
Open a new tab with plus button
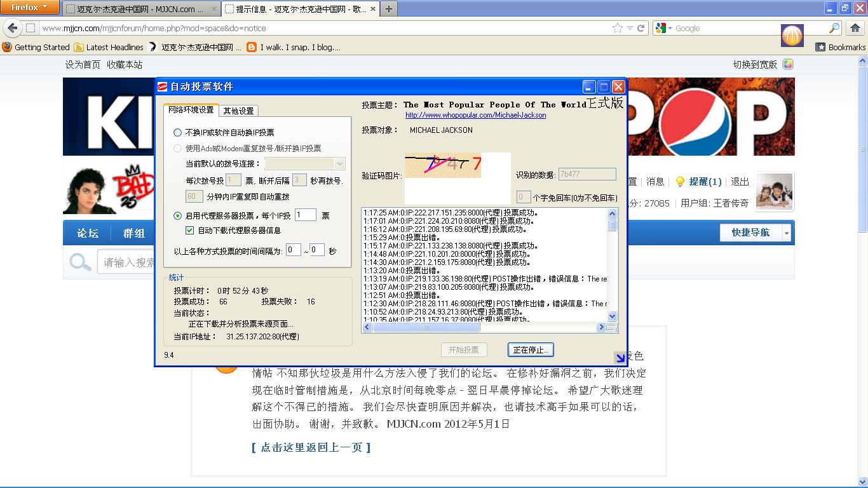click(388, 9)
